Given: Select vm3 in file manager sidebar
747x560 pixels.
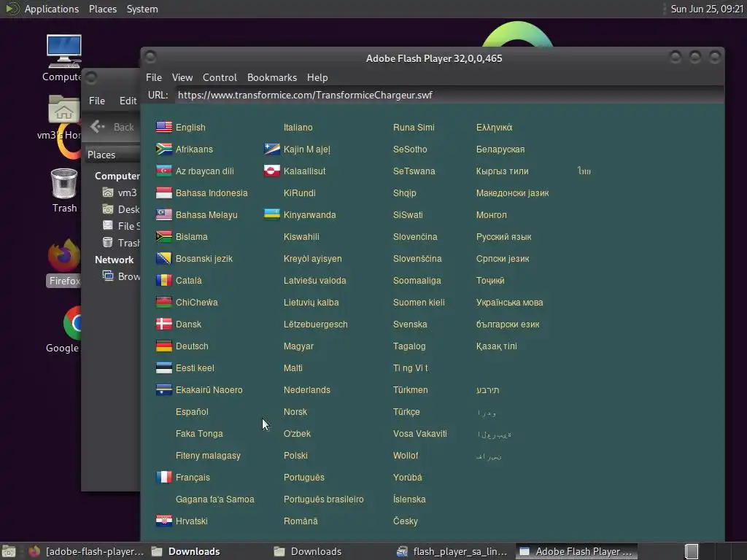Looking at the screenshot, I should [120, 192].
